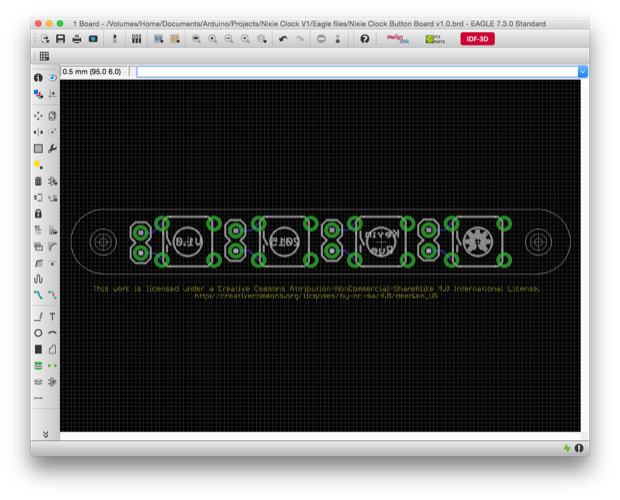Redraw the board view
This screenshot has height=500, width=620.
pos(245,39)
